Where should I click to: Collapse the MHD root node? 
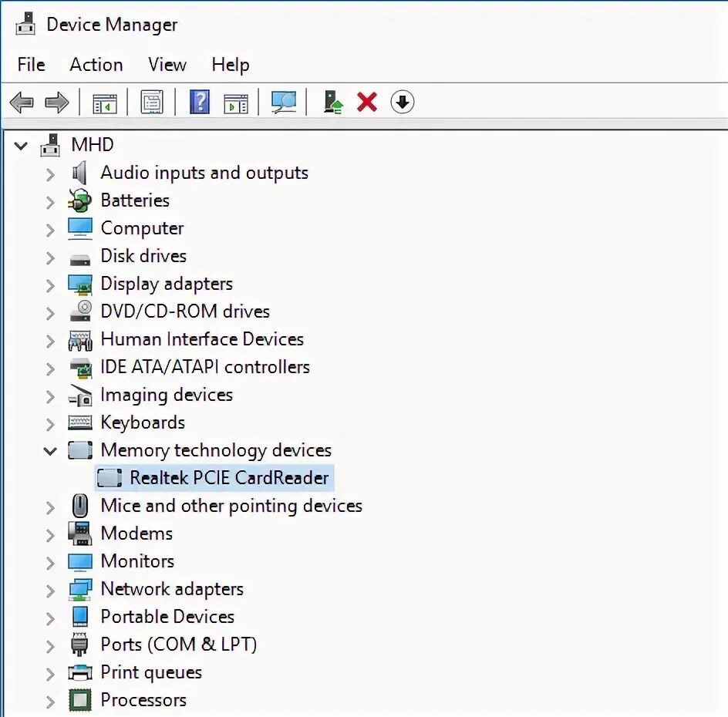click(21, 146)
